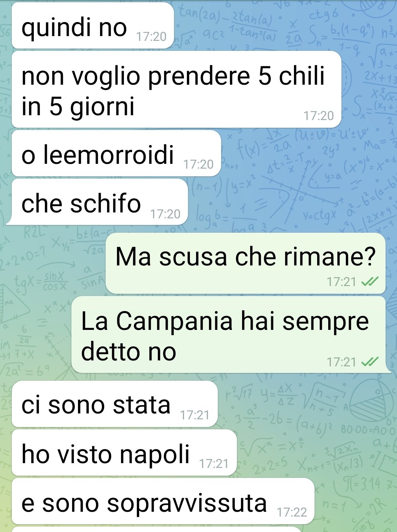Tap the 'ci sono stata' message bubble
Viewport: 397px width, 532px height.
click(115, 404)
